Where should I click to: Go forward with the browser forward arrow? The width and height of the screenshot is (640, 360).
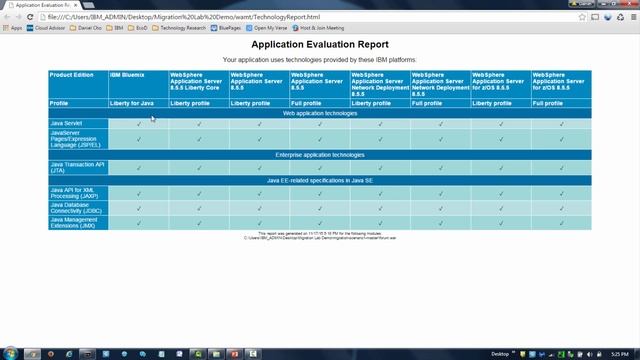[18, 17]
